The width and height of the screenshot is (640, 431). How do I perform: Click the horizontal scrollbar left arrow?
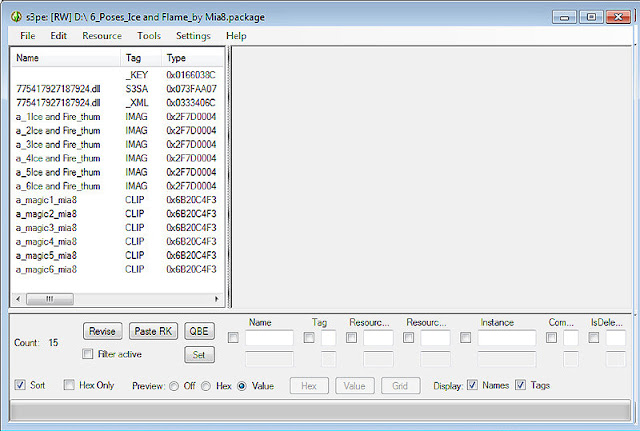pos(18,299)
